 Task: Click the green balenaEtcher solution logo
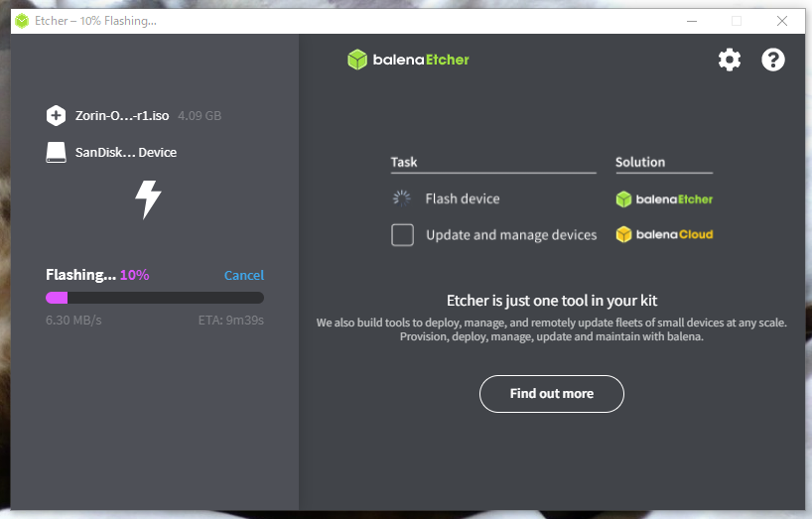(x=664, y=199)
